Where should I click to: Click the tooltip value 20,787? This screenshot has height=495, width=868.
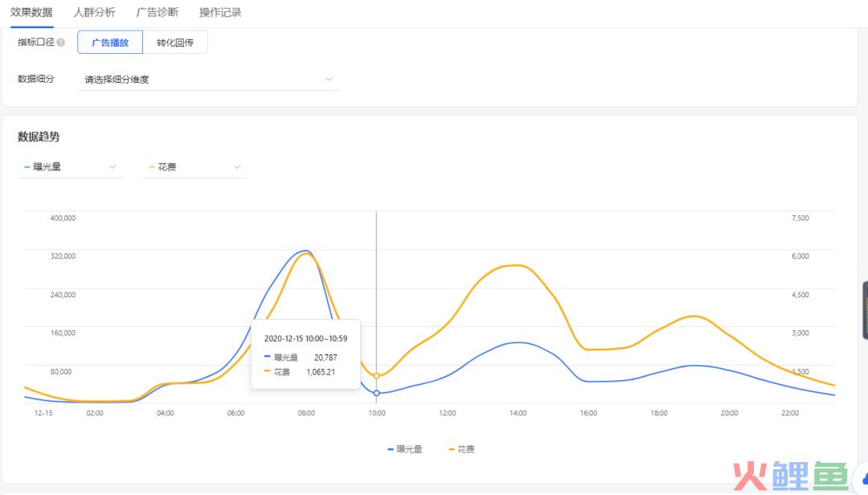click(325, 358)
